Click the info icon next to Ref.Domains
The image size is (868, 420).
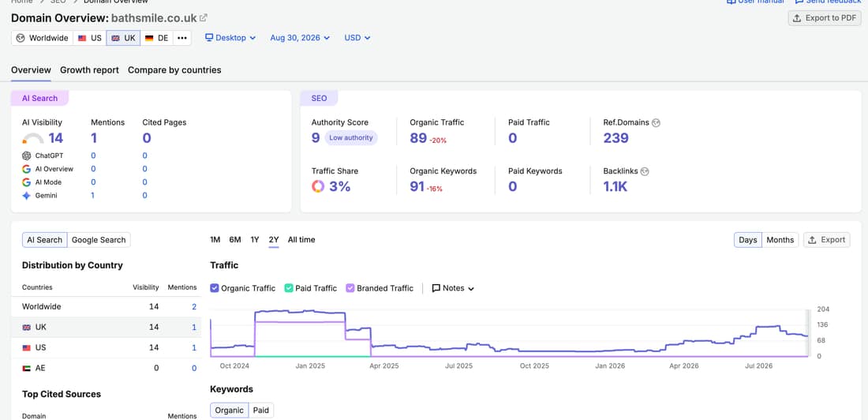point(656,123)
